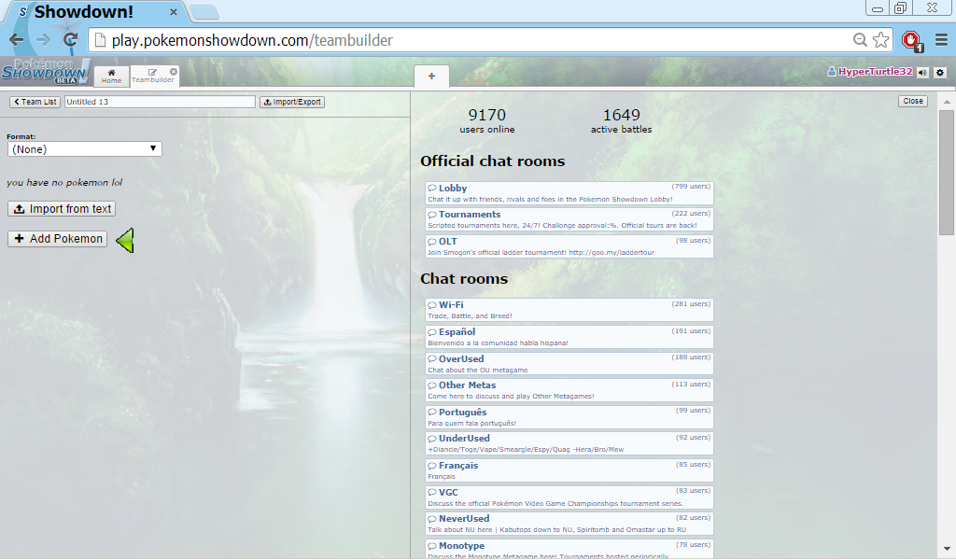Click the 'Chat rooms' heading
956x560 pixels.
click(x=464, y=278)
